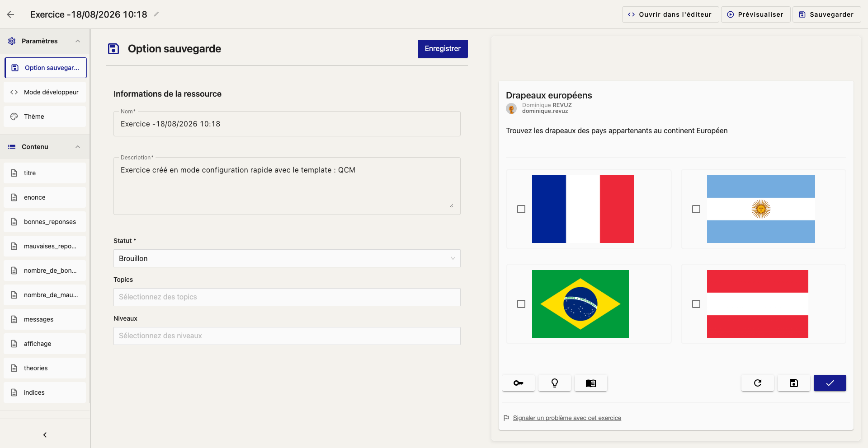Open the messages content item
The image size is (868, 448).
(x=45, y=319)
